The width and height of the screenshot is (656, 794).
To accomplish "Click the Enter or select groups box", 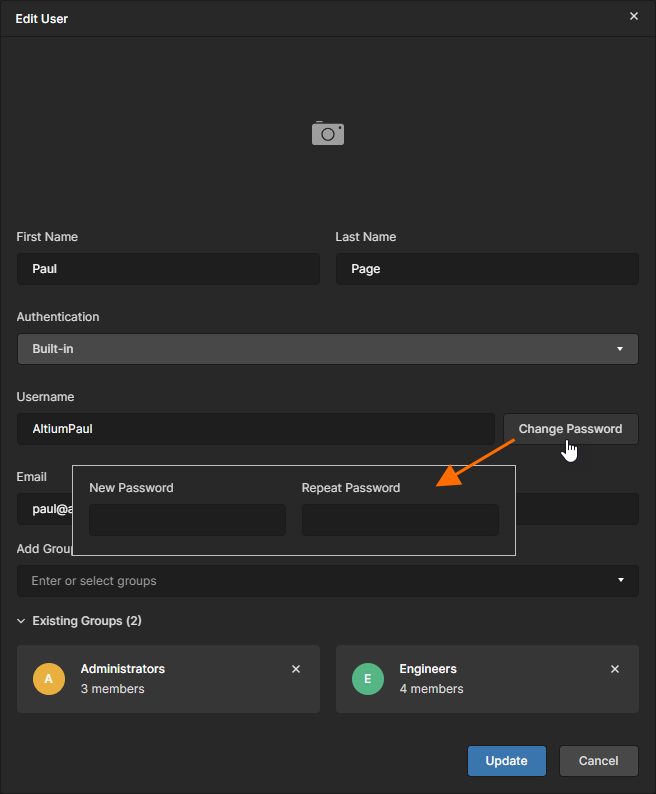I will tap(310, 581).
